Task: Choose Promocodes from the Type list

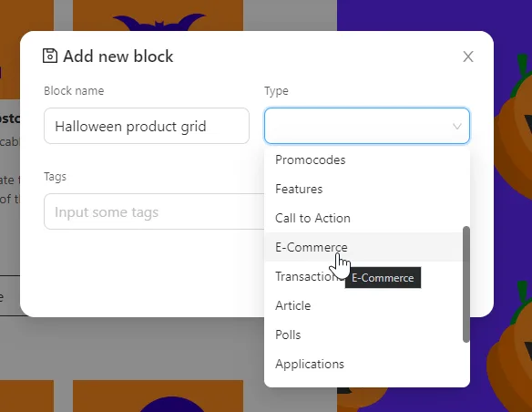Action: click(x=367, y=160)
